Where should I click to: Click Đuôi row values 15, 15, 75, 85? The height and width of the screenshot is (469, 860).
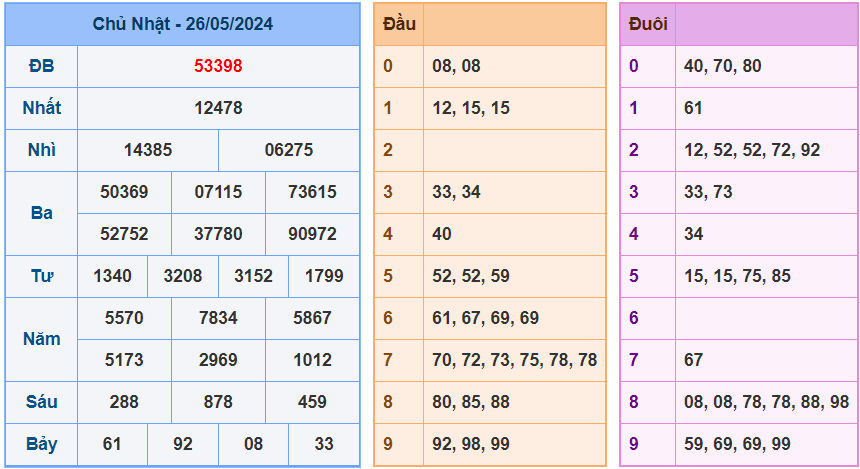point(737,276)
